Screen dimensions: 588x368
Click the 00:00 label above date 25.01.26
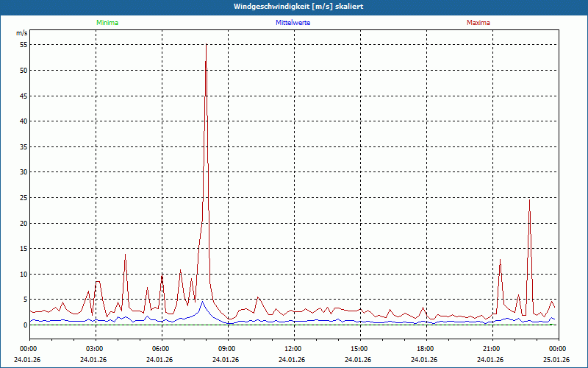[x=559, y=349]
